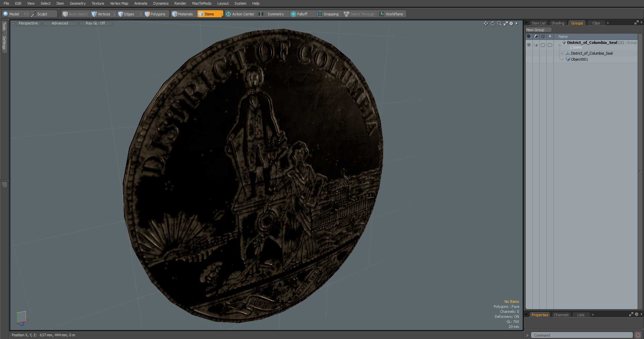644x339 pixels.
Task: Select the Object001 mesh item
Action: click(579, 59)
